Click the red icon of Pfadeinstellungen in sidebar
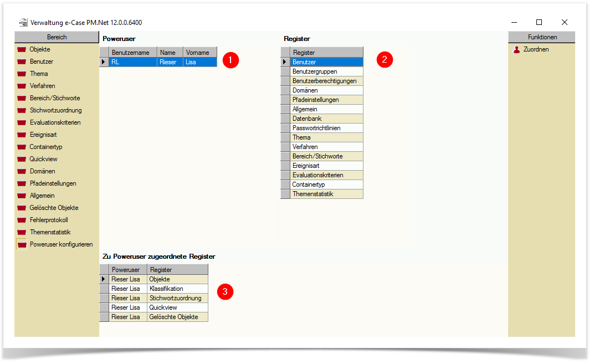 tap(22, 184)
